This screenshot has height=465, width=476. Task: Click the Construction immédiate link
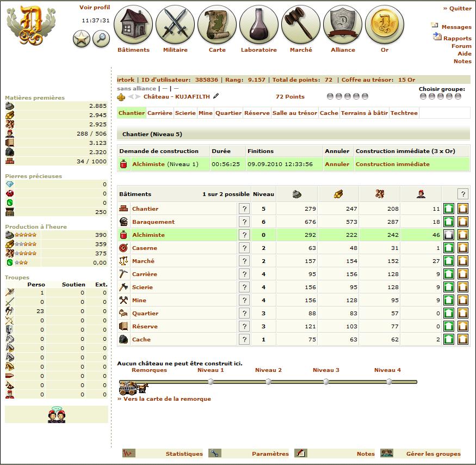(393, 164)
